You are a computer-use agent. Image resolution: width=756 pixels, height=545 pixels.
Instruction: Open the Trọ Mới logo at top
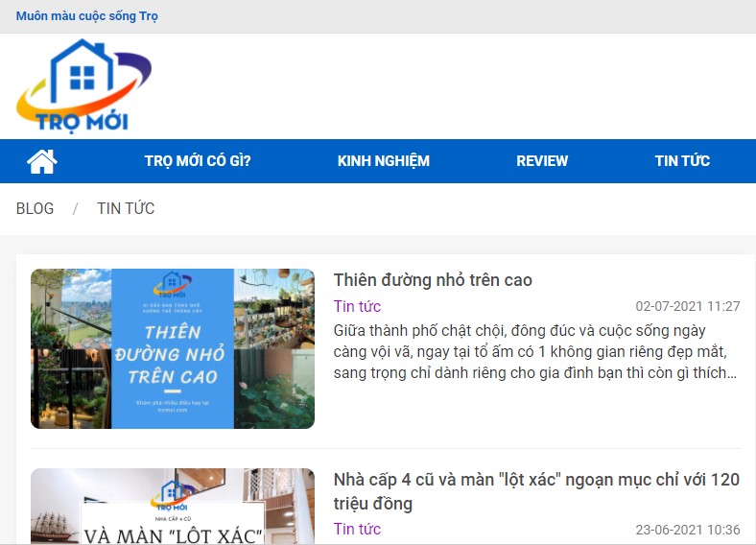click(x=83, y=85)
